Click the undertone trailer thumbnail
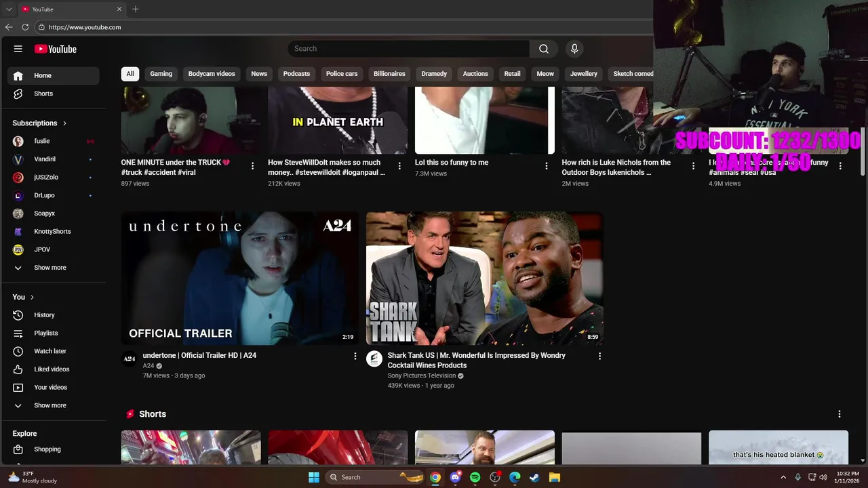Viewport: 868px width, 488px height. 240,279
